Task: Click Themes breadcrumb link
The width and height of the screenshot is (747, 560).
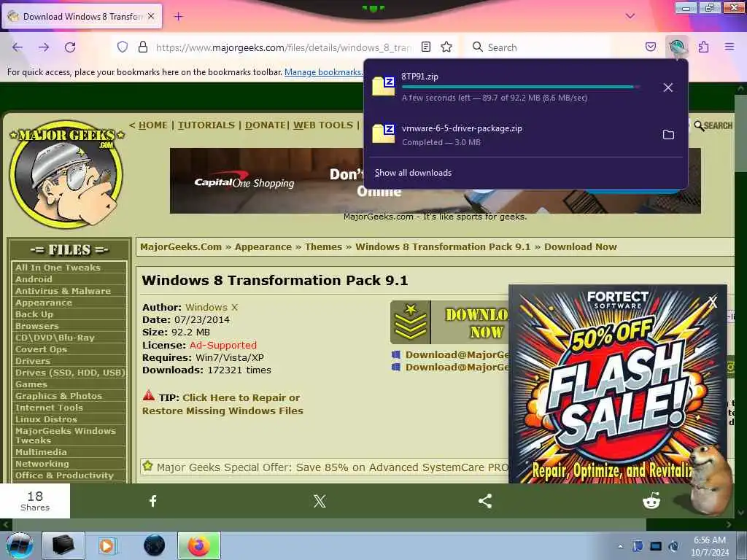Action: [x=323, y=246]
